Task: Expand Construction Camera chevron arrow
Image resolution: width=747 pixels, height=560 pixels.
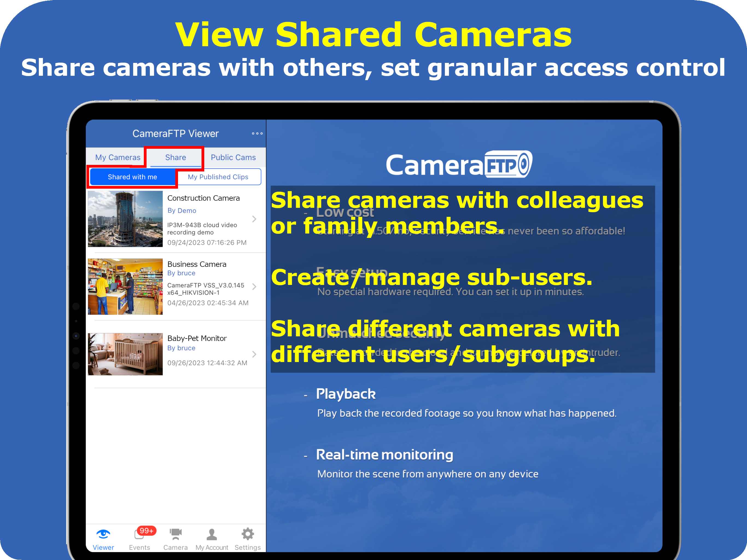Action: tap(254, 219)
